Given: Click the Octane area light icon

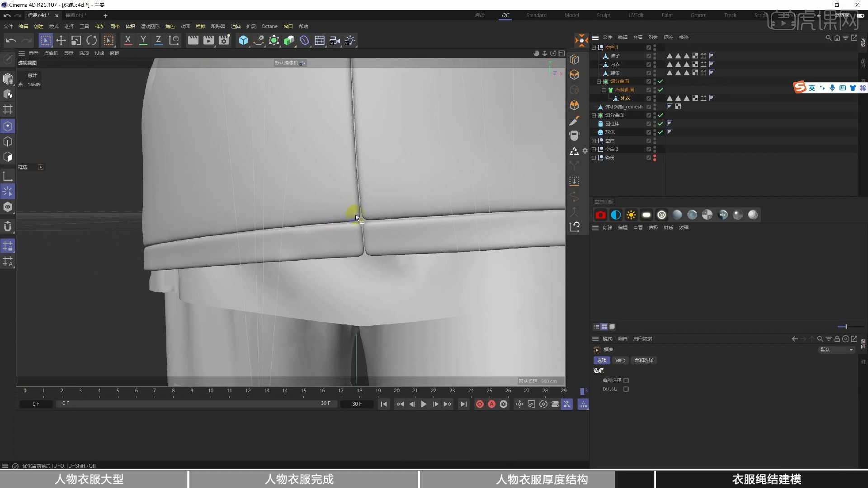Looking at the screenshot, I should point(646,215).
